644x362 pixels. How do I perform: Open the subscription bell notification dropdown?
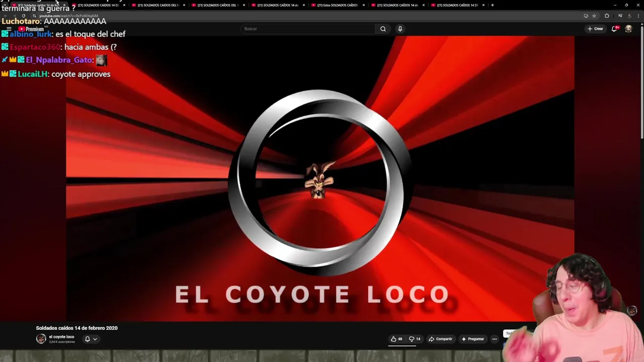coord(91,339)
